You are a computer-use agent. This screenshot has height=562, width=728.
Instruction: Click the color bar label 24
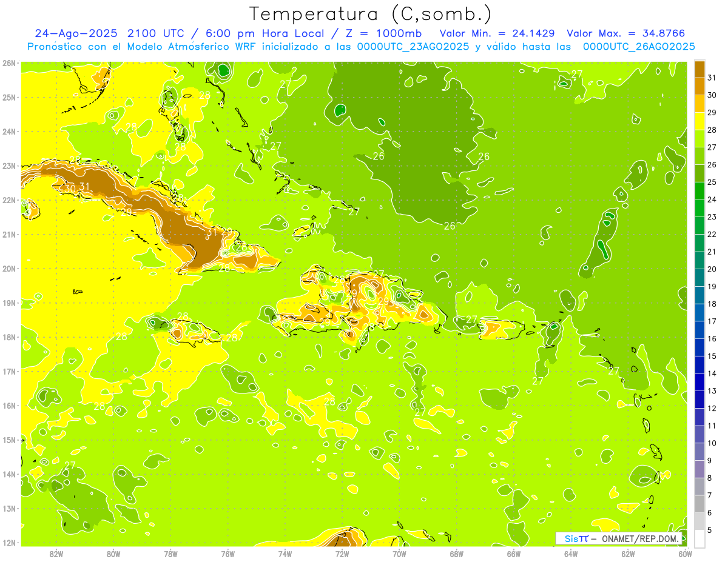pos(712,199)
